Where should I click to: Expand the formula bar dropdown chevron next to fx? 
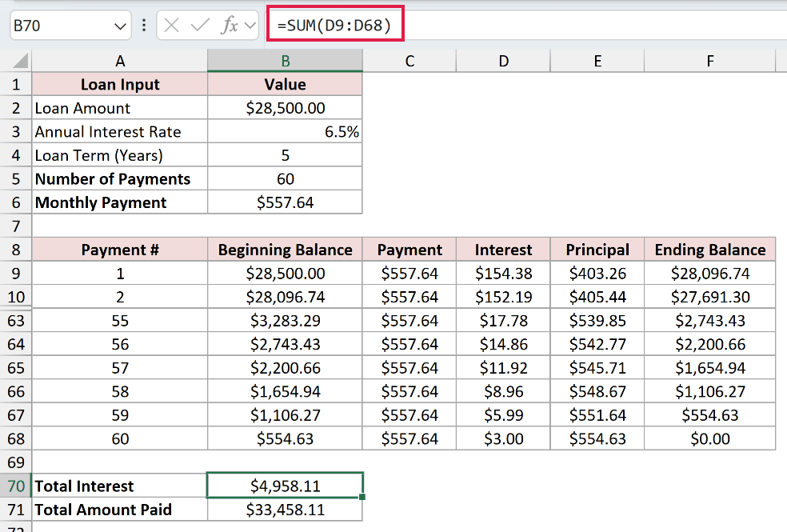250,26
